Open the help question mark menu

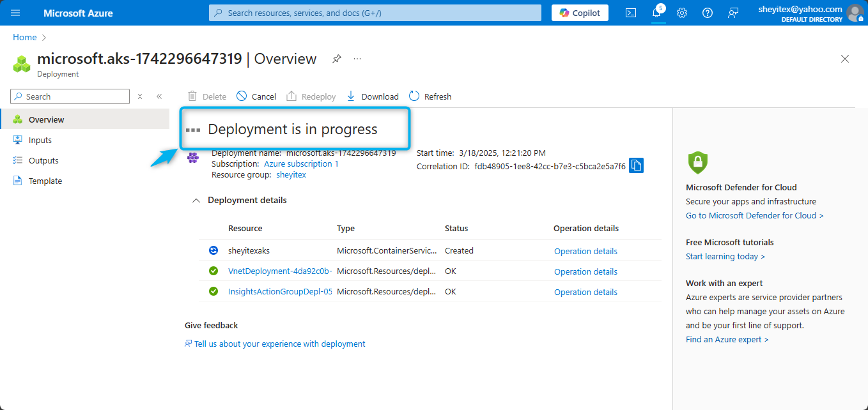pos(708,13)
